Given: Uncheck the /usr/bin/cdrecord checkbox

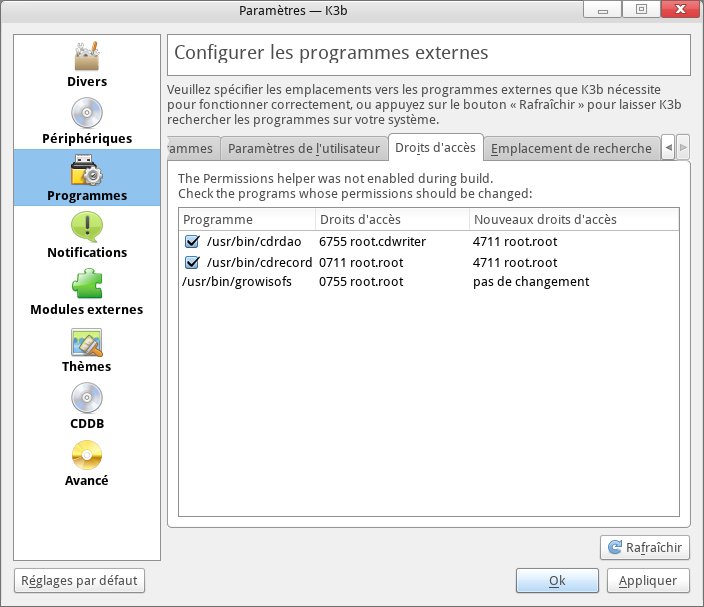Looking at the screenshot, I should click(x=192, y=262).
